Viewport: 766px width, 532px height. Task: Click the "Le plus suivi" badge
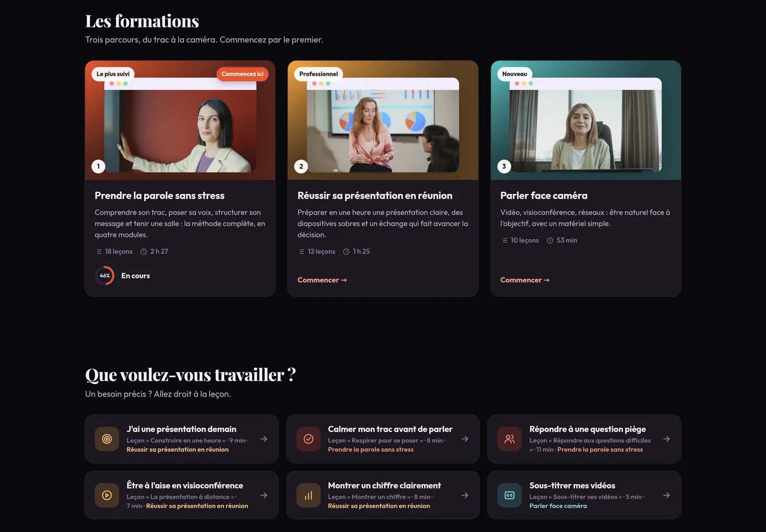[113, 74]
